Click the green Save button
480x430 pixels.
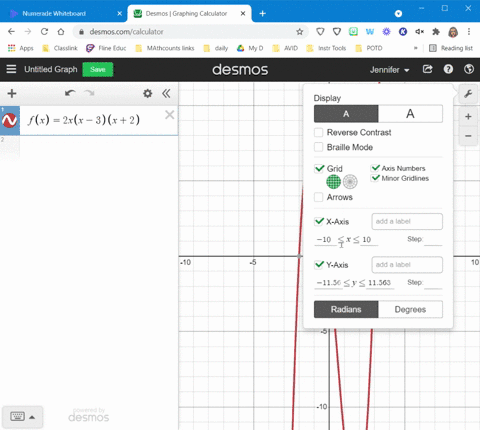[x=98, y=69]
